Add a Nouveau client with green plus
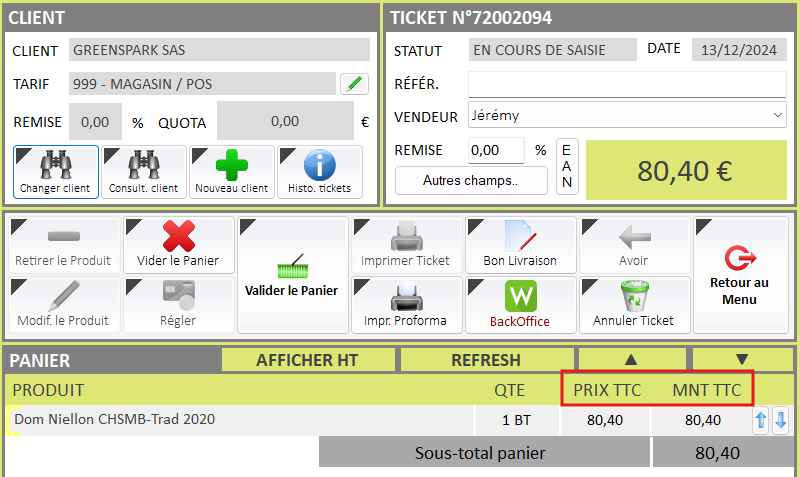The image size is (800, 477). tap(232, 164)
